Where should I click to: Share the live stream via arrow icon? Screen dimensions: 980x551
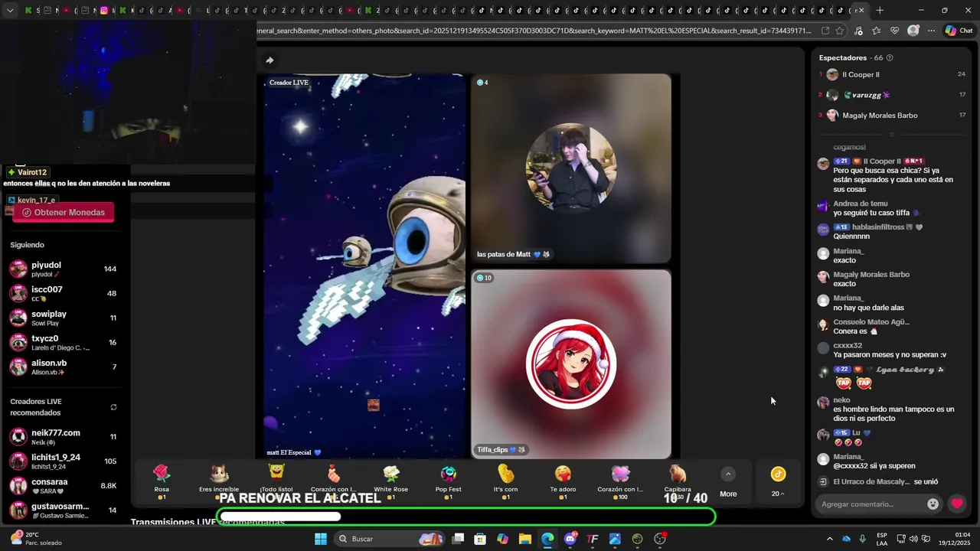[269, 60]
